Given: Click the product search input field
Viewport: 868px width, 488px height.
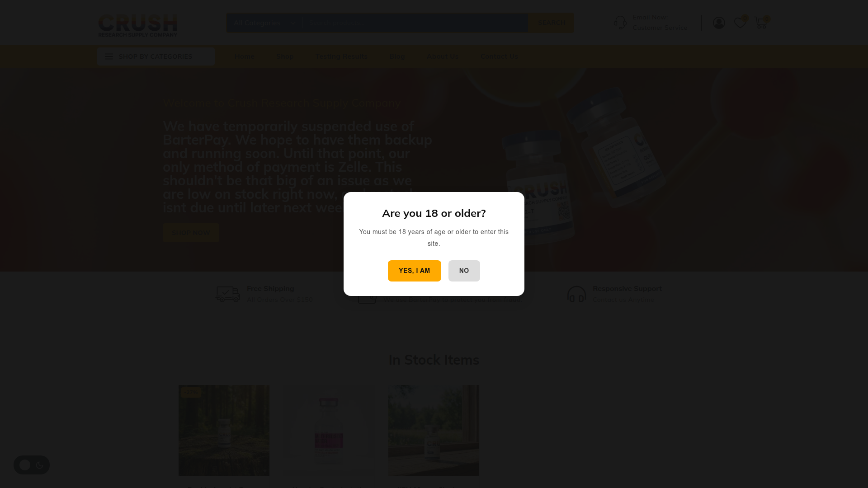Looking at the screenshot, I should 415,23.
